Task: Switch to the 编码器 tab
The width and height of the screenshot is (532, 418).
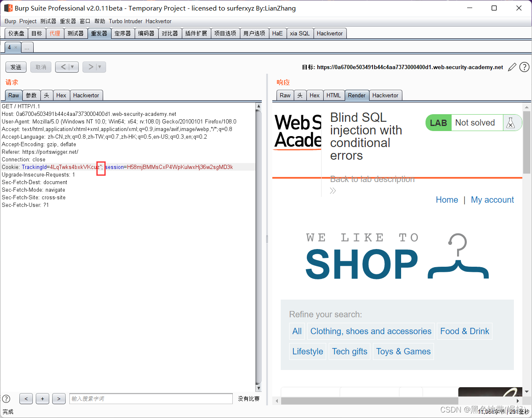Action: click(146, 33)
